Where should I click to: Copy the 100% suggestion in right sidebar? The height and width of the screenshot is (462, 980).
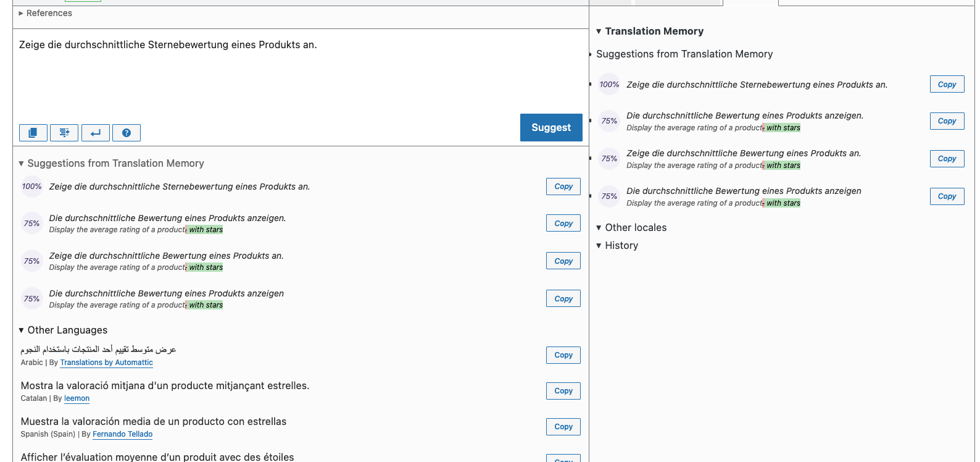coord(947,85)
